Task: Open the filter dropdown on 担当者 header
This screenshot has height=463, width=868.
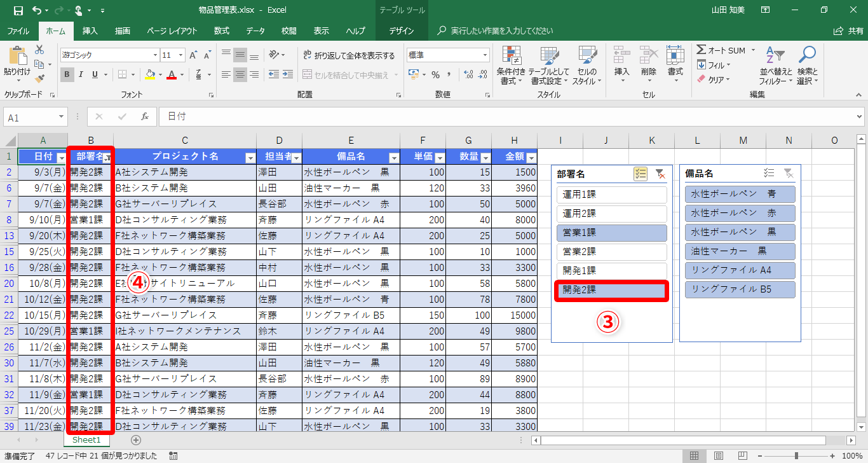Action: tap(296, 158)
